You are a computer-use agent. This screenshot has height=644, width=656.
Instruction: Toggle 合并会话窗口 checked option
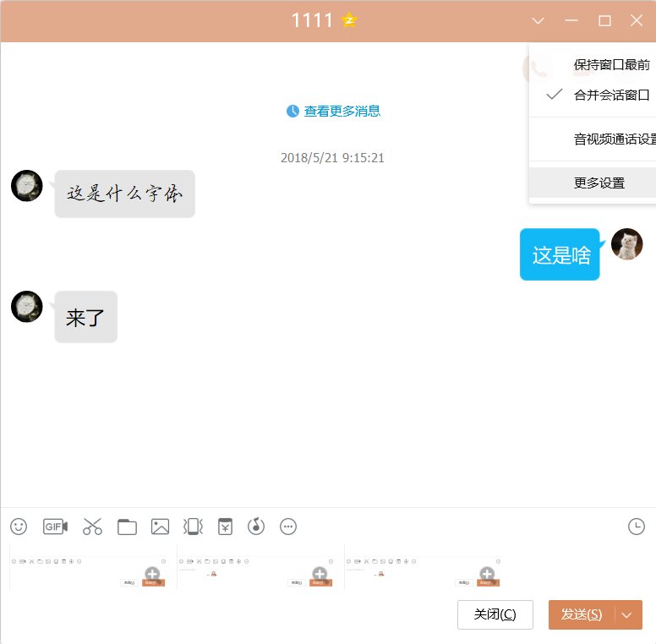593,95
